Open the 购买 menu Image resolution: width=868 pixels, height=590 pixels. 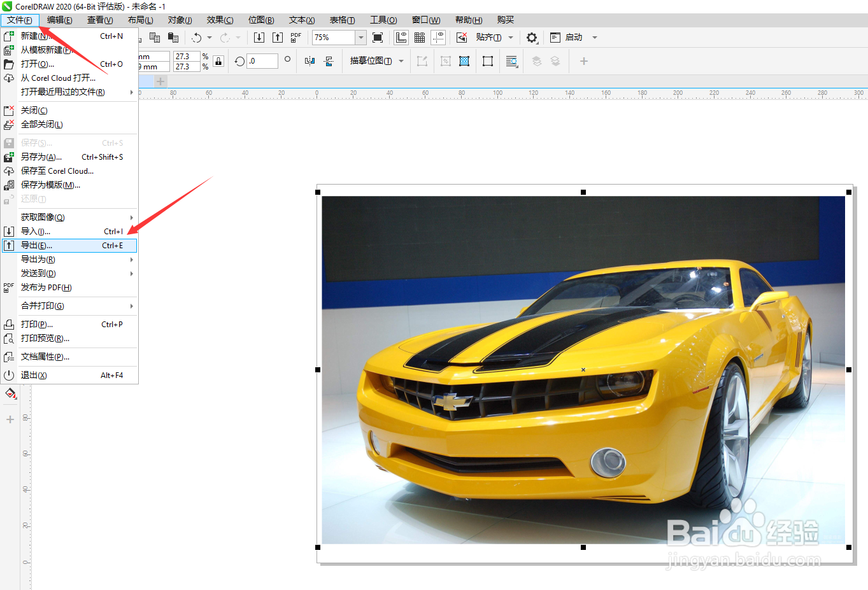click(506, 20)
